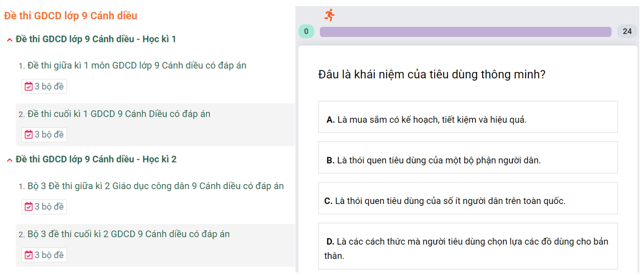Click calendar icon under Đề thi cuối kì 1
644x276 pixels.
click(x=29, y=134)
